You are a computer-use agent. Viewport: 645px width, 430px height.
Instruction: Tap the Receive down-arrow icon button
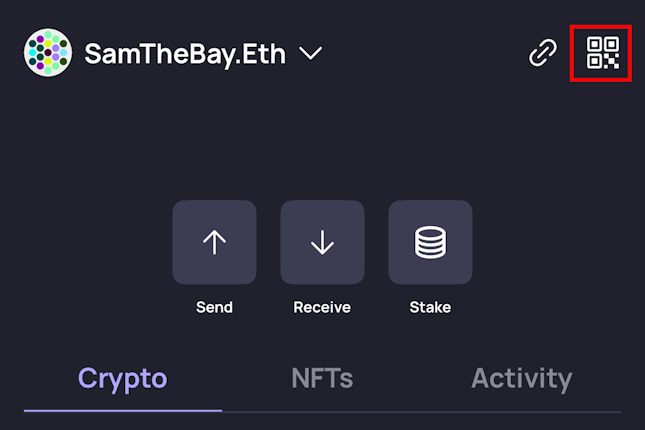click(x=322, y=242)
